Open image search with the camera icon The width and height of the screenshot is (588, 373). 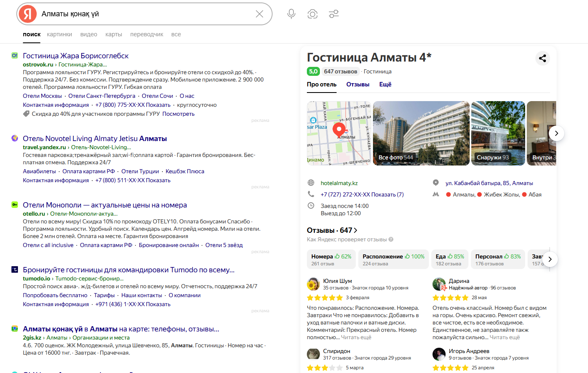click(x=313, y=14)
